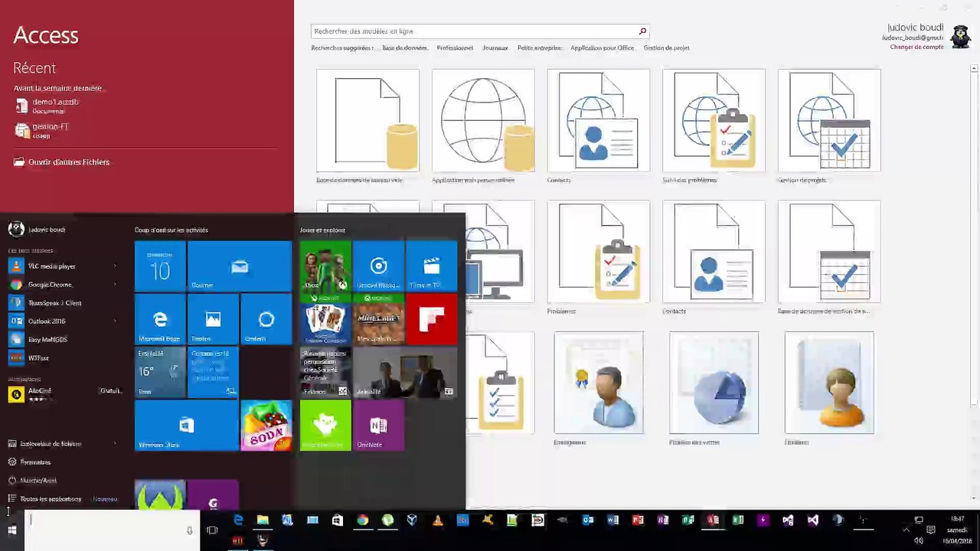Select the Enseignants template thumbnail
The width and height of the screenshot is (980, 551).
[599, 383]
